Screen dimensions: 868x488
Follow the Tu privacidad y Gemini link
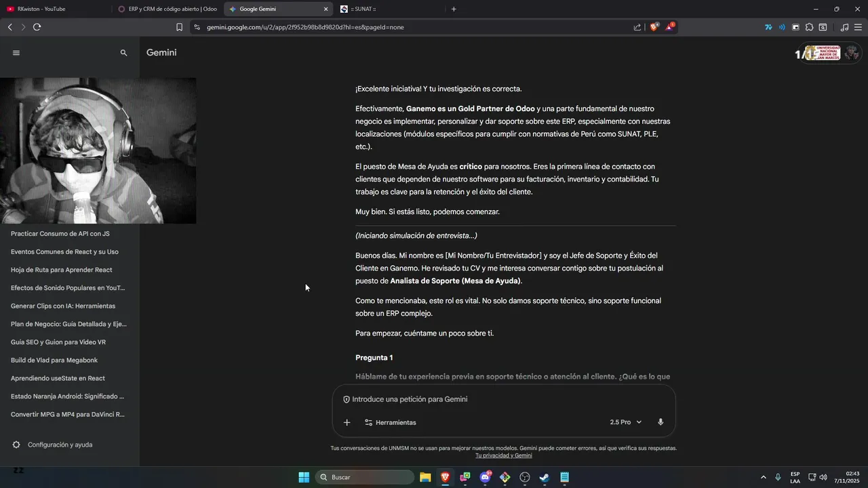click(x=503, y=455)
